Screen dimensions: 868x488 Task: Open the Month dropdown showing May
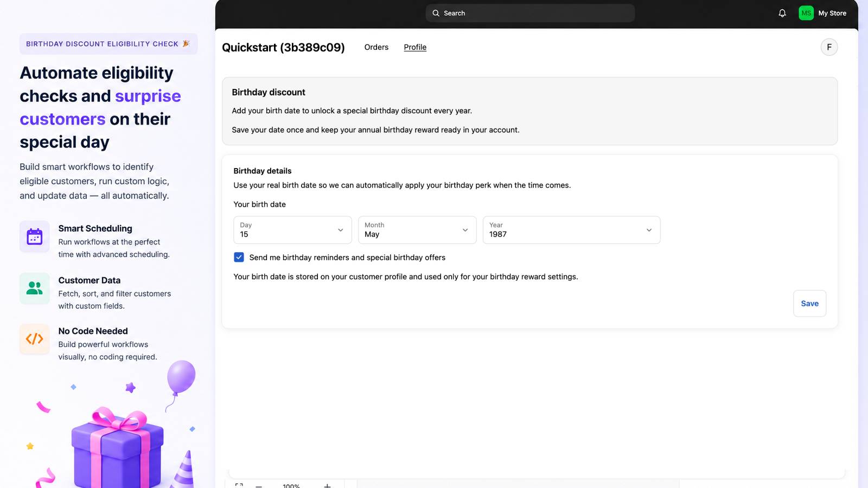(417, 230)
